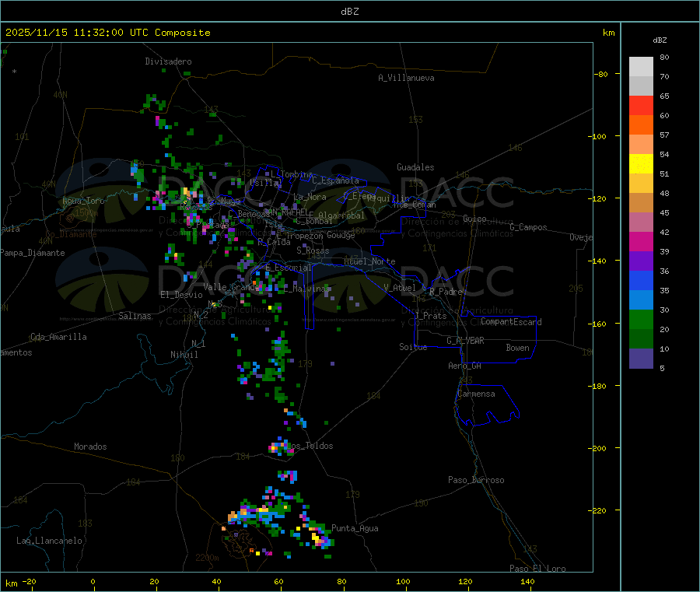
Task: Click the 'S_Rosas' place label
Action: click(313, 251)
